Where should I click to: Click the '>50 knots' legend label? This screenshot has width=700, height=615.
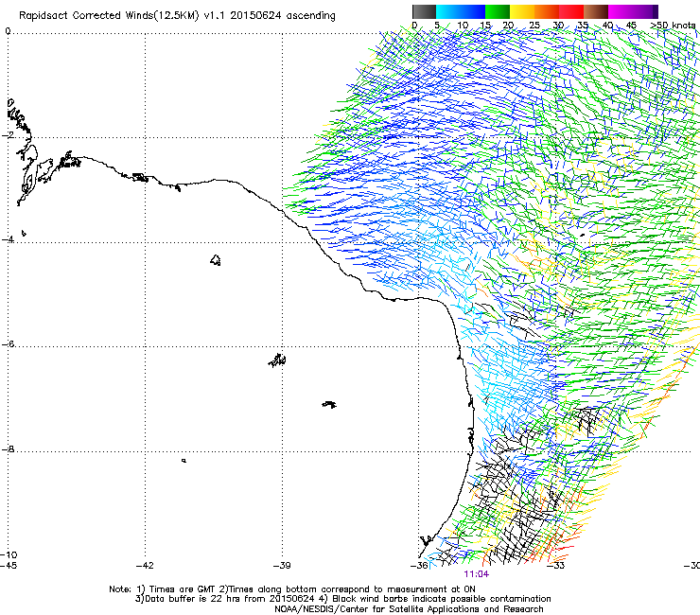coord(673,26)
